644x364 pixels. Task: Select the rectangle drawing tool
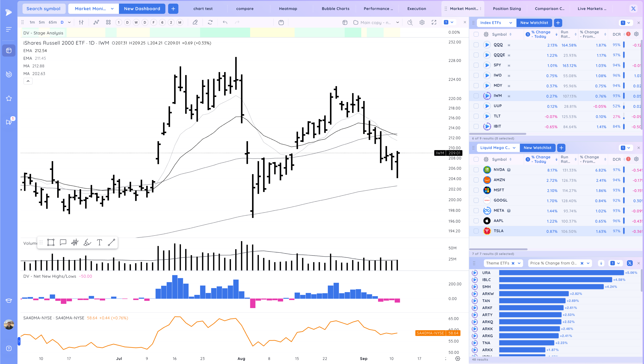[51, 242]
